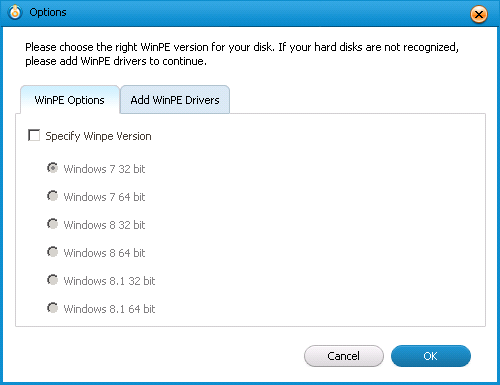Click the Cancel button

(344, 356)
